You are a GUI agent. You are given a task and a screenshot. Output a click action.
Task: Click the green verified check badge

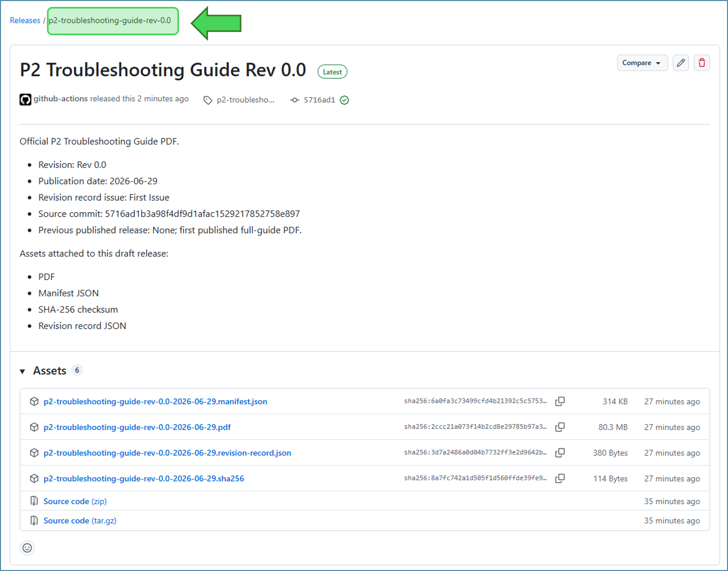pyautogui.click(x=344, y=100)
